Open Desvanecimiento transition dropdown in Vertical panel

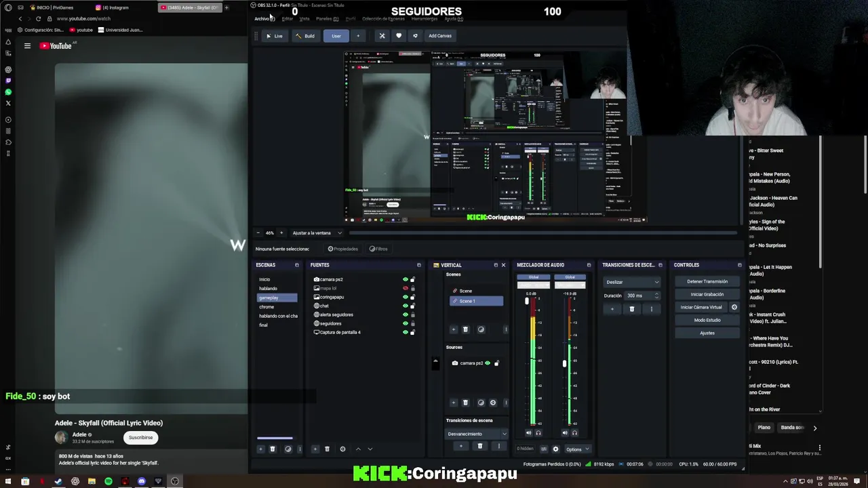(x=477, y=434)
